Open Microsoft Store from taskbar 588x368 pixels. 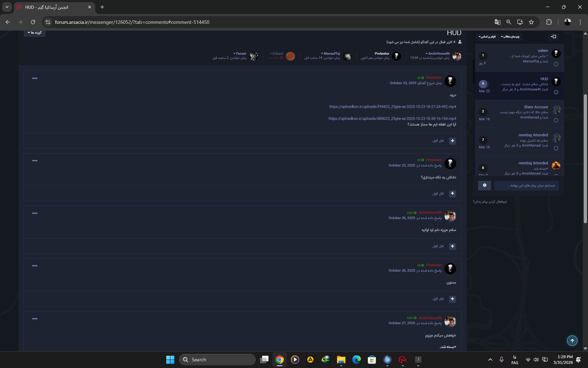coord(372,360)
